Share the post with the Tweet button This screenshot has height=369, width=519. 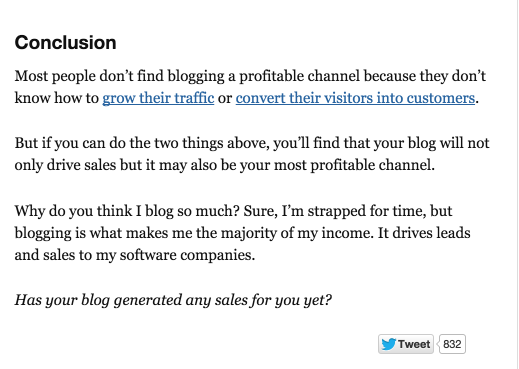click(x=406, y=344)
